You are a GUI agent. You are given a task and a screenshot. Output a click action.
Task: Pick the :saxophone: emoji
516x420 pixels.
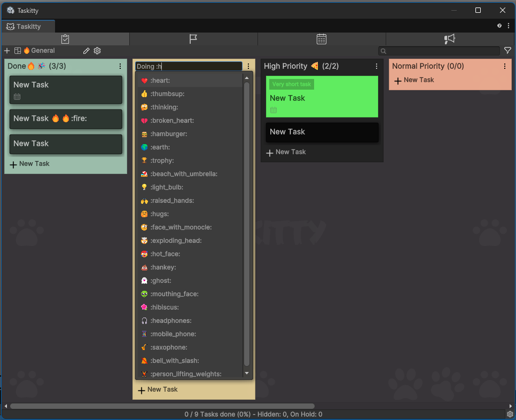click(x=189, y=347)
